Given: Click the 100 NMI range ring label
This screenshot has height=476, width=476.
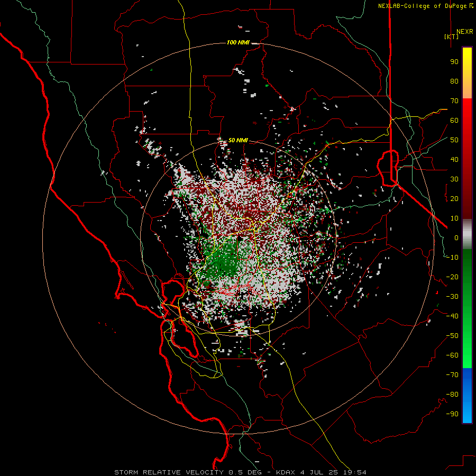Looking at the screenshot, I should pyautogui.click(x=238, y=42).
